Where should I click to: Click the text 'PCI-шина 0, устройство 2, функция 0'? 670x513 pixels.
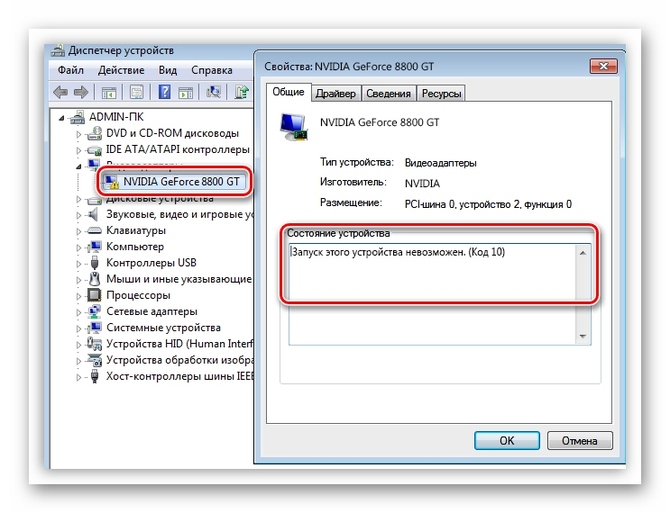[x=488, y=204]
